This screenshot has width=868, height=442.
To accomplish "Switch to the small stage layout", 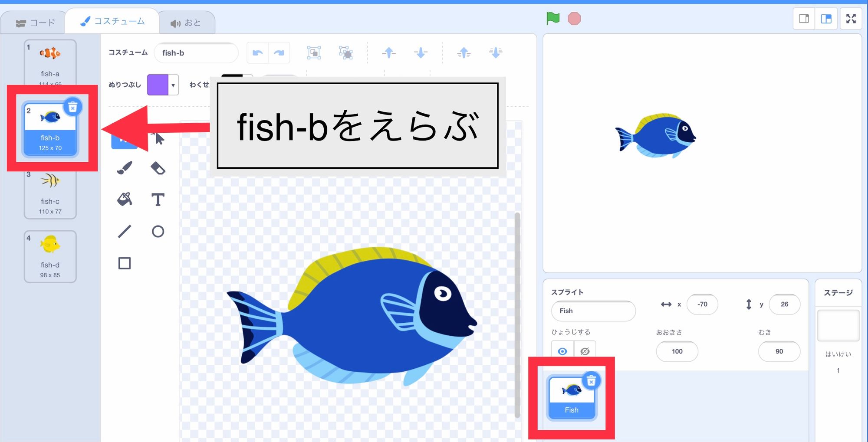I will click(804, 19).
